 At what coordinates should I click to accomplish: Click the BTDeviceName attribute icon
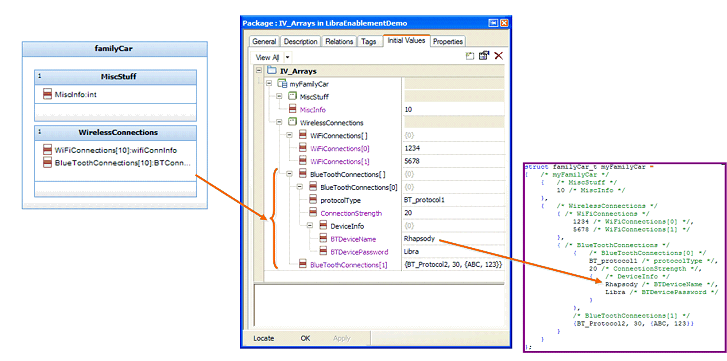point(323,239)
